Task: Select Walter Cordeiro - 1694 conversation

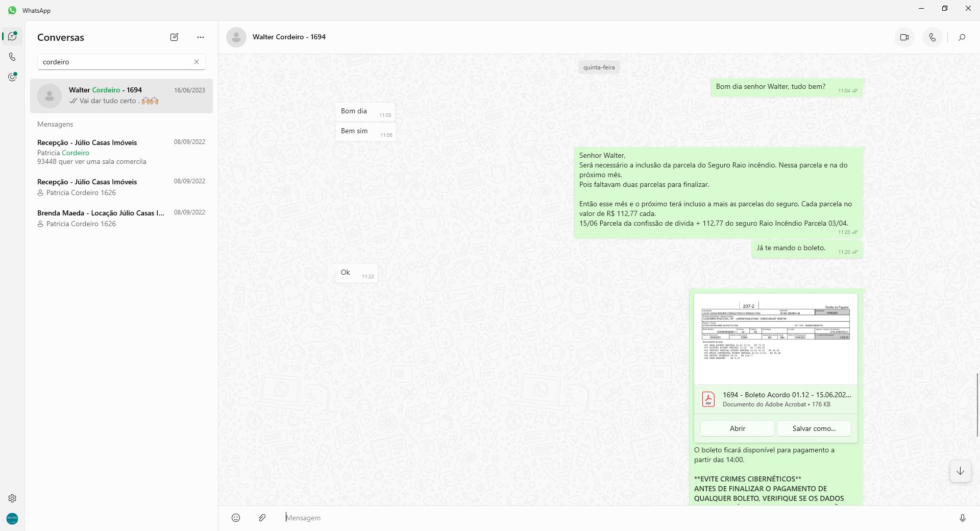Action: pyautogui.click(x=121, y=95)
